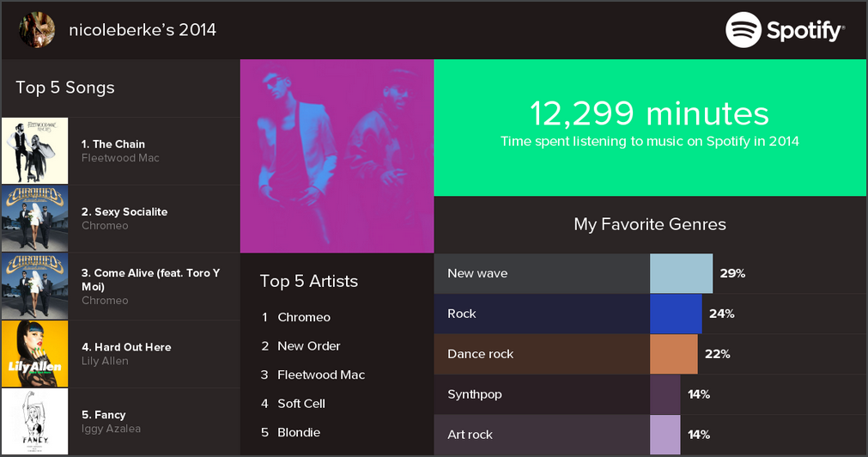868x457 pixels.
Task: Select the 'Lily Allen' artist name
Action: pos(105,361)
